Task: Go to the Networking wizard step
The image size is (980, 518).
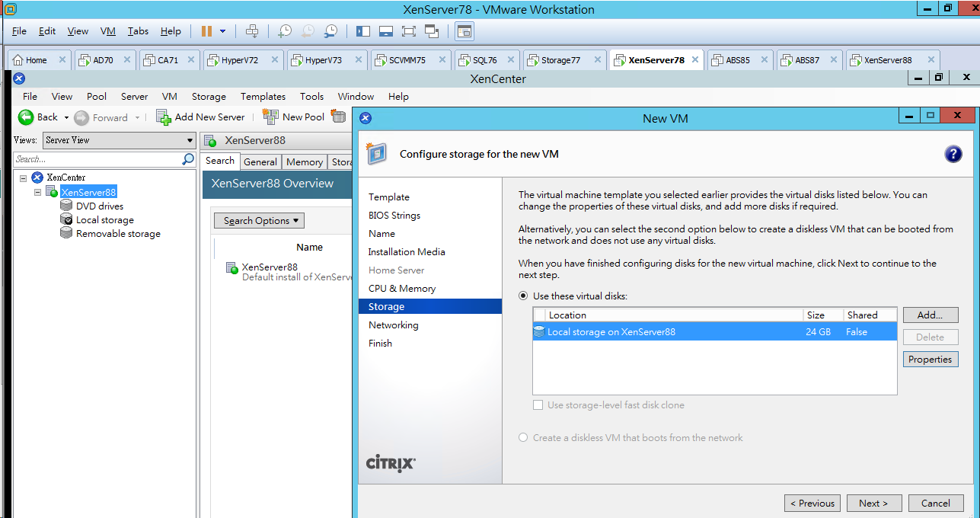Action: (x=394, y=325)
